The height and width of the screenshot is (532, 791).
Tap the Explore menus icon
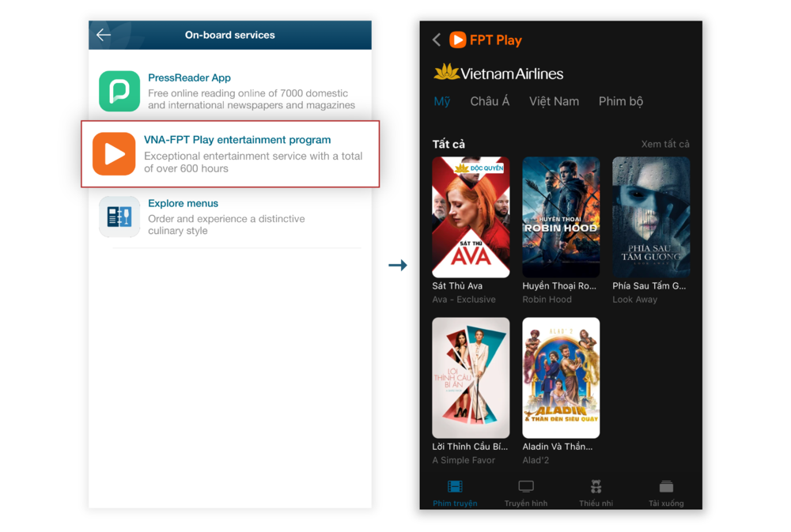click(x=119, y=217)
